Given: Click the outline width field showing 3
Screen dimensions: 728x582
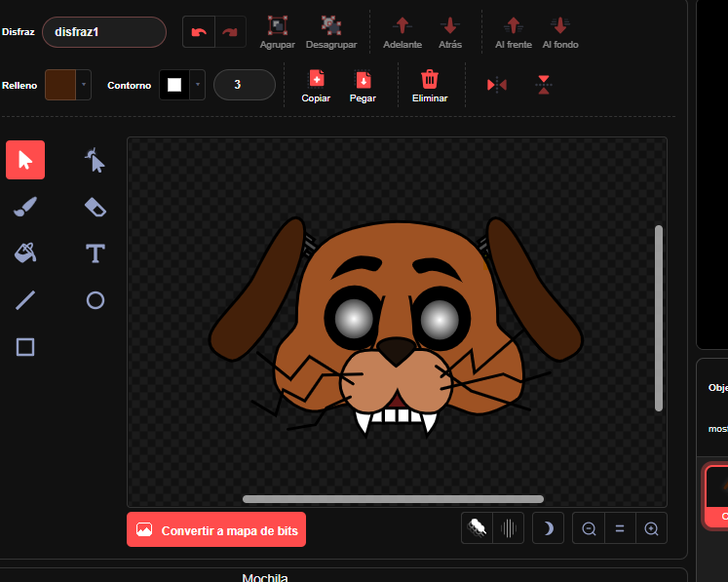Looking at the screenshot, I should click(x=245, y=85).
